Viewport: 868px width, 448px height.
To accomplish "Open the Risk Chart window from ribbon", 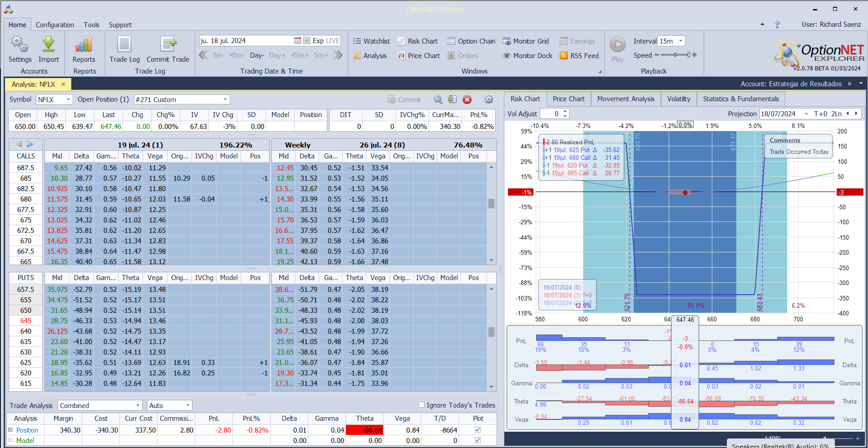I will [417, 41].
